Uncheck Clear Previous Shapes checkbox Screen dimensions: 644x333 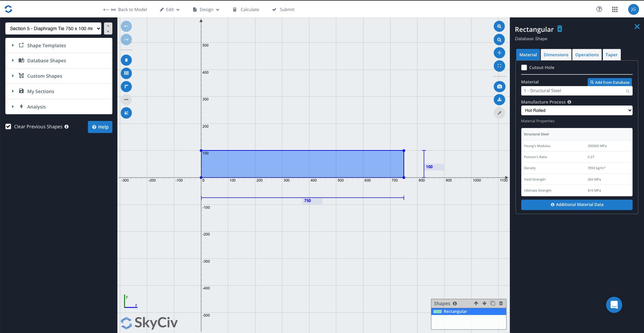pos(8,127)
